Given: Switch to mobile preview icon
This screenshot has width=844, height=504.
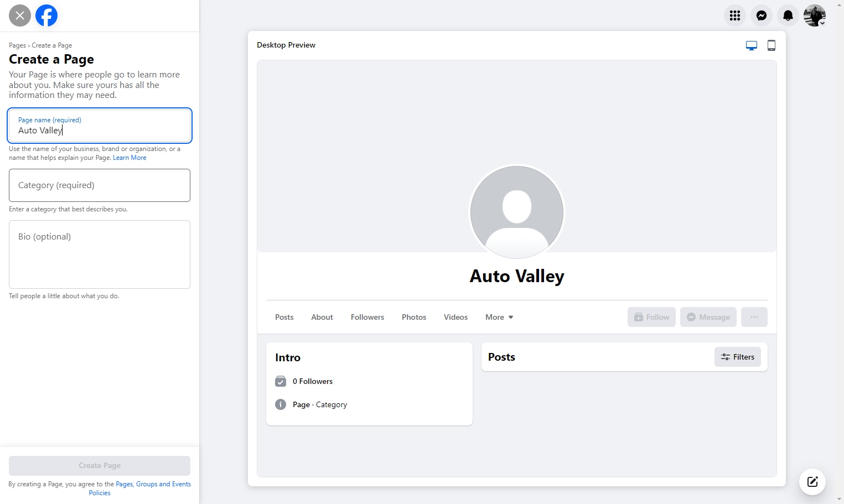Looking at the screenshot, I should coord(771,45).
